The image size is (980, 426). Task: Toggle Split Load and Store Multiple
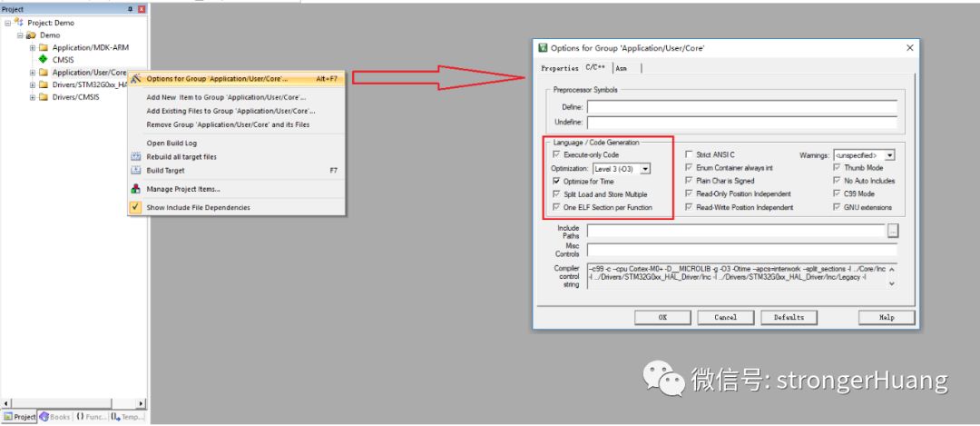[556, 194]
